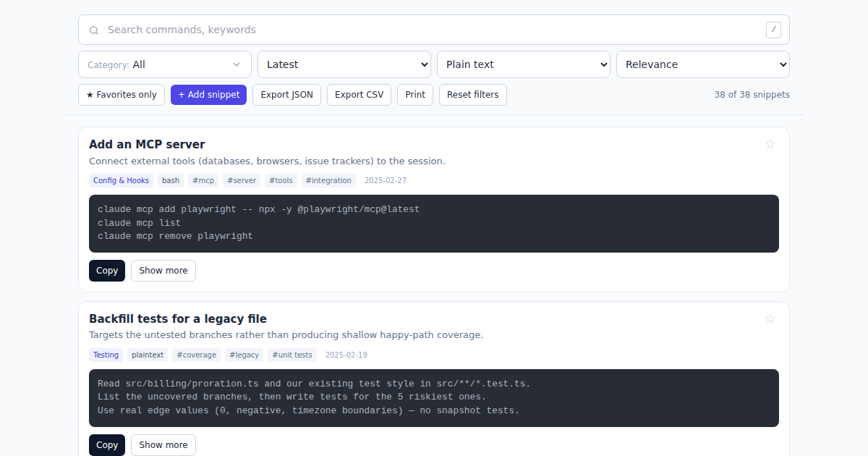Click the Testing category tag
868x456 pixels.
(106, 355)
